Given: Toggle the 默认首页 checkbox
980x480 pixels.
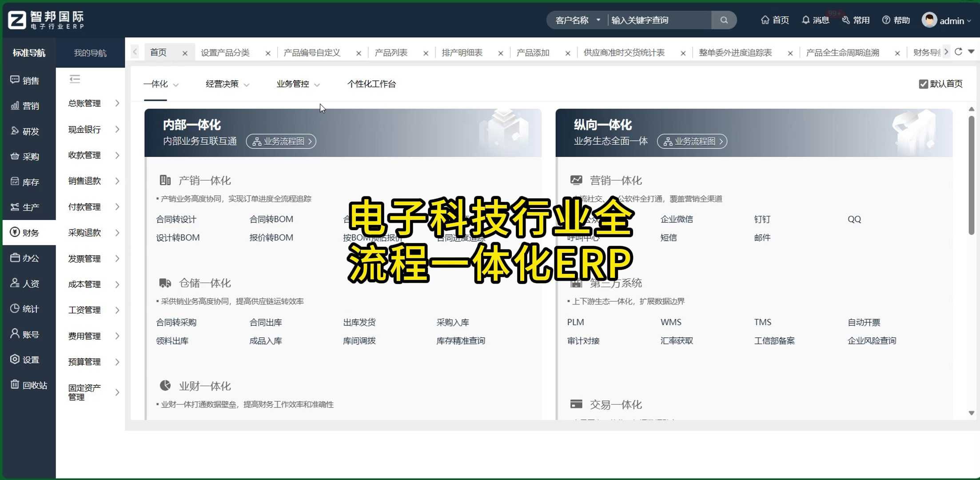Looking at the screenshot, I should tap(923, 84).
